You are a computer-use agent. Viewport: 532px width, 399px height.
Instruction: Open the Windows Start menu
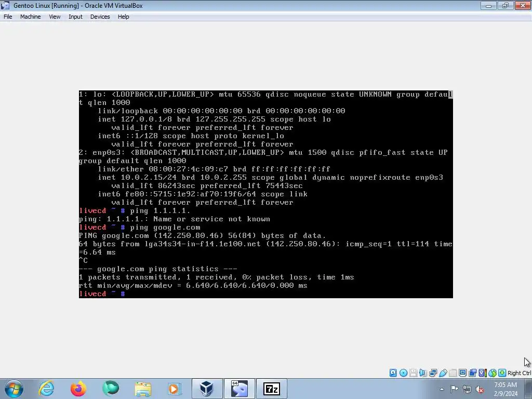14,389
